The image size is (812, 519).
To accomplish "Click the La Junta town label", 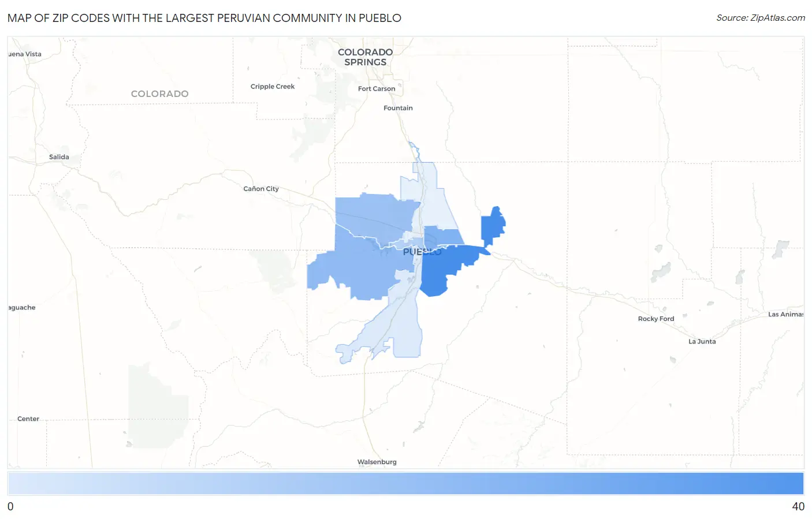I will click(702, 342).
